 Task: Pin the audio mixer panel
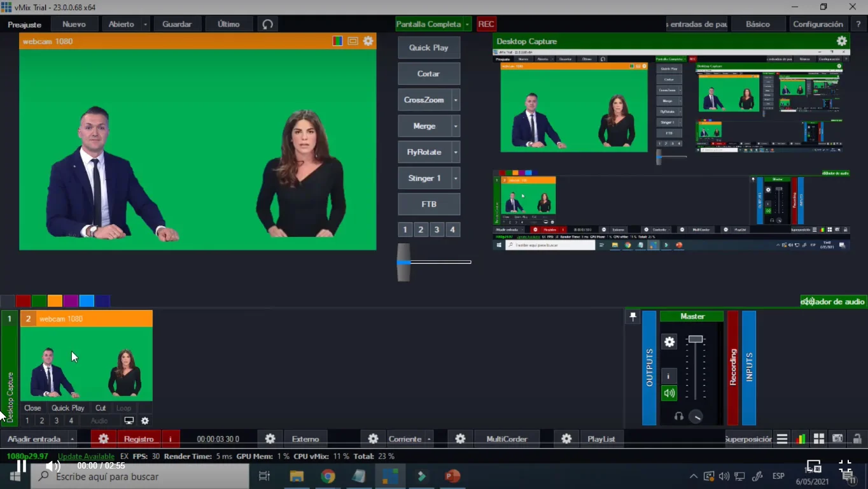pyautogui.click(x=633, y=316)
